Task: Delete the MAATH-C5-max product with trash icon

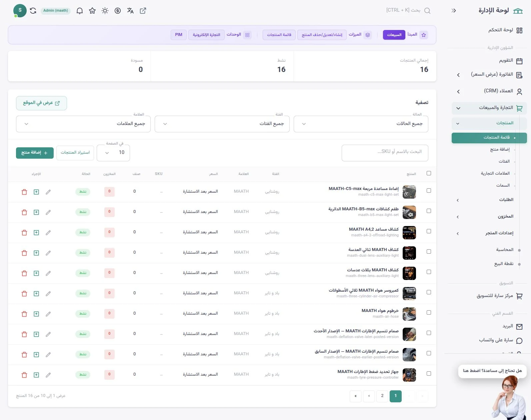Action: click(x=24, y=192)
